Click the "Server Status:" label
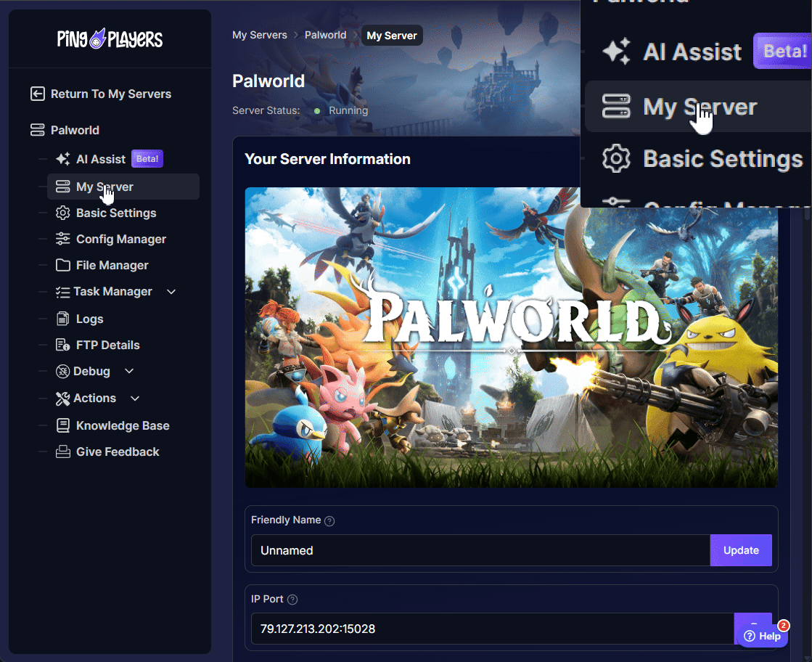This screenshot has height=662, width=812. [x=266, y=110]
